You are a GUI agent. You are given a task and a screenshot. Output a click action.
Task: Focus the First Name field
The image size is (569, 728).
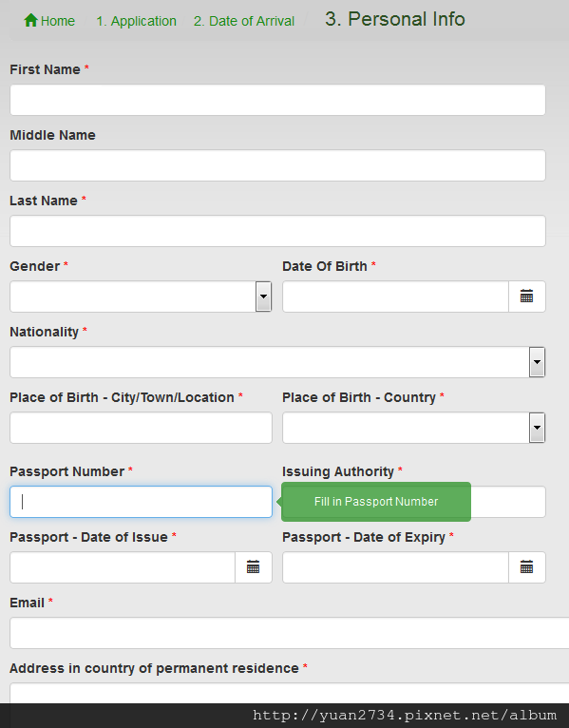[x=277, y=100]
